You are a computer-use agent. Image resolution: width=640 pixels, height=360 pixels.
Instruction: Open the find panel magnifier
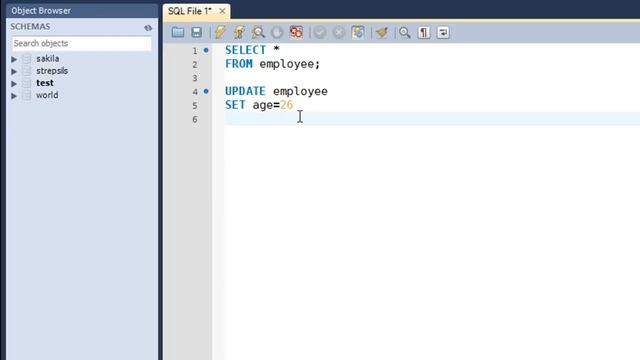point(404,32)
